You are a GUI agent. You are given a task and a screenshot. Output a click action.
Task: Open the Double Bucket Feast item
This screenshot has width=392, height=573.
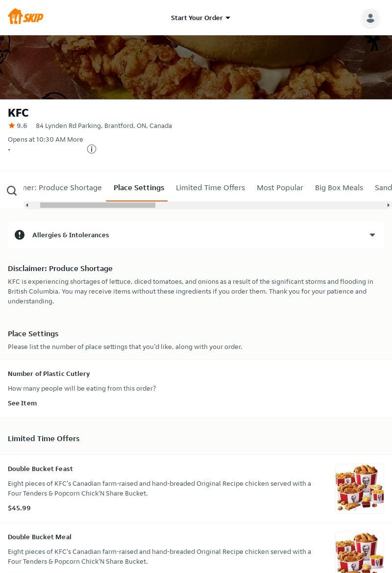click(x=40, y=469)
